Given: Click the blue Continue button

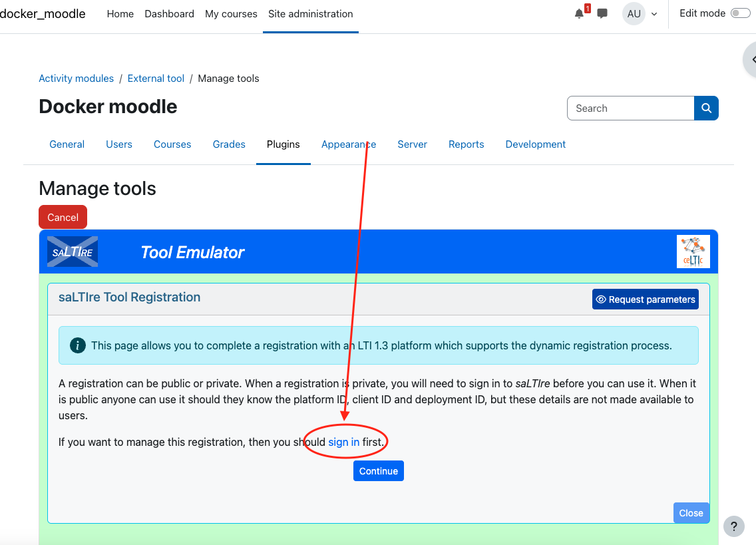Looking at the screenshot, I should [x=379, y=470].
